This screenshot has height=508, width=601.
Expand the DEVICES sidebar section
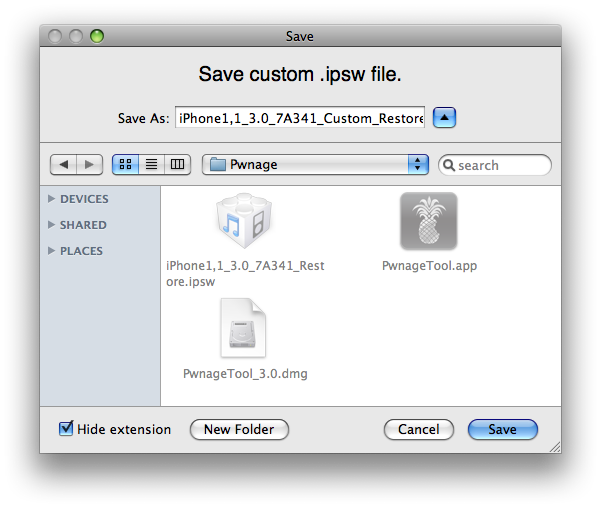(x=52, y=199)
